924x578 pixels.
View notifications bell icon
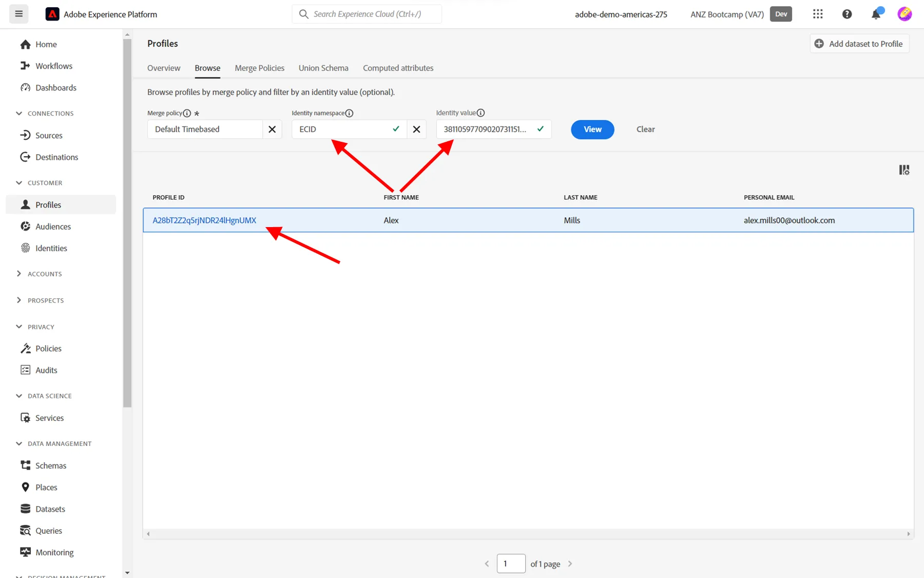[x=876, y=14]
